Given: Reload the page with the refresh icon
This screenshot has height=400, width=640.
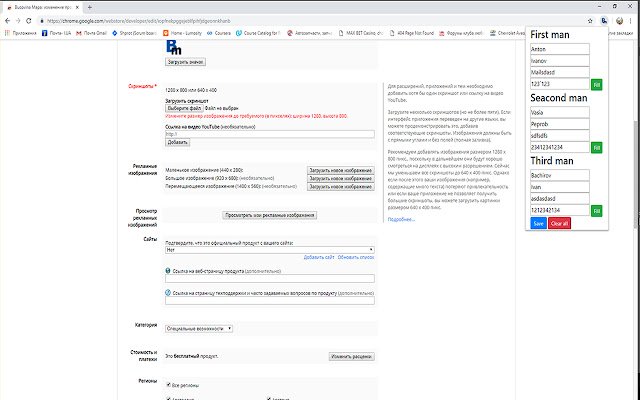Looking at the screenshot, I should [x=29, y=21].
